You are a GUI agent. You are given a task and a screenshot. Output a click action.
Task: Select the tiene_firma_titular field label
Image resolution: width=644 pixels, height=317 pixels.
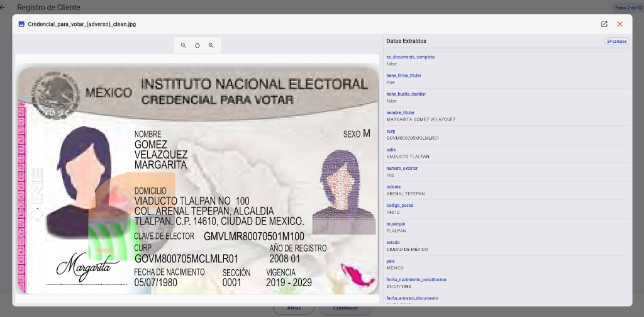click(404, 75)
